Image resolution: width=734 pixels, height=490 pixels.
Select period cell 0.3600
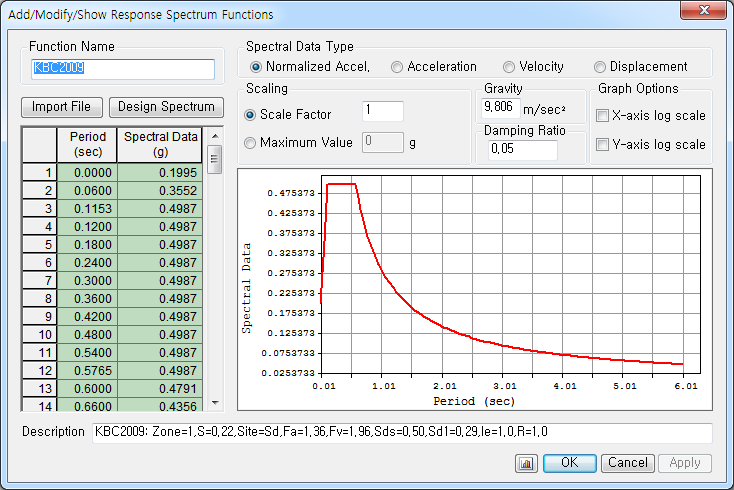[87, 299]
